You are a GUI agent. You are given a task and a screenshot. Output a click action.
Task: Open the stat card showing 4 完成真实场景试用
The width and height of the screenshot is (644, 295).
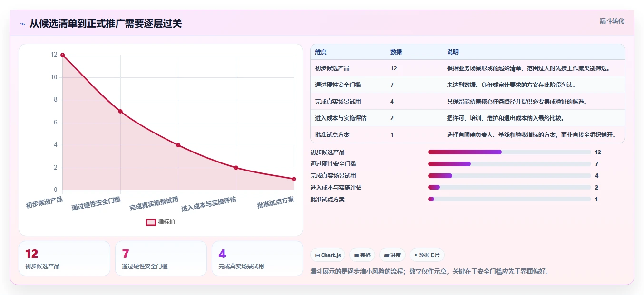(x=257, y=258)
